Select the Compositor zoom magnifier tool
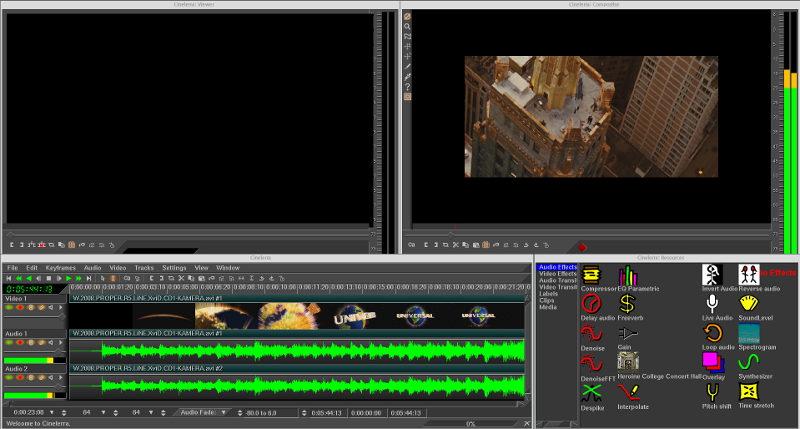This screenshot has height=429, width=800. click(407, 27)
